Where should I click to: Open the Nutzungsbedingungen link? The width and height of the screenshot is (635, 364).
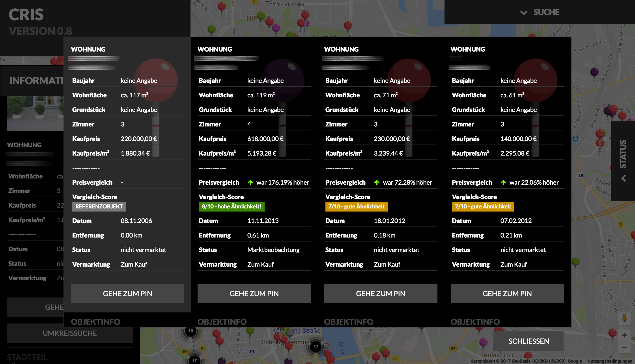[x=610, y=361]
